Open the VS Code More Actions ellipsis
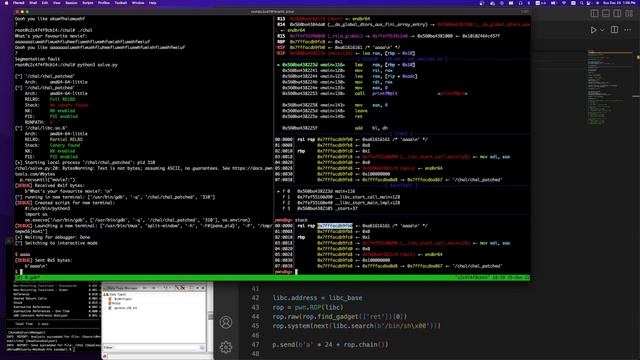 (x=628, y=30)
